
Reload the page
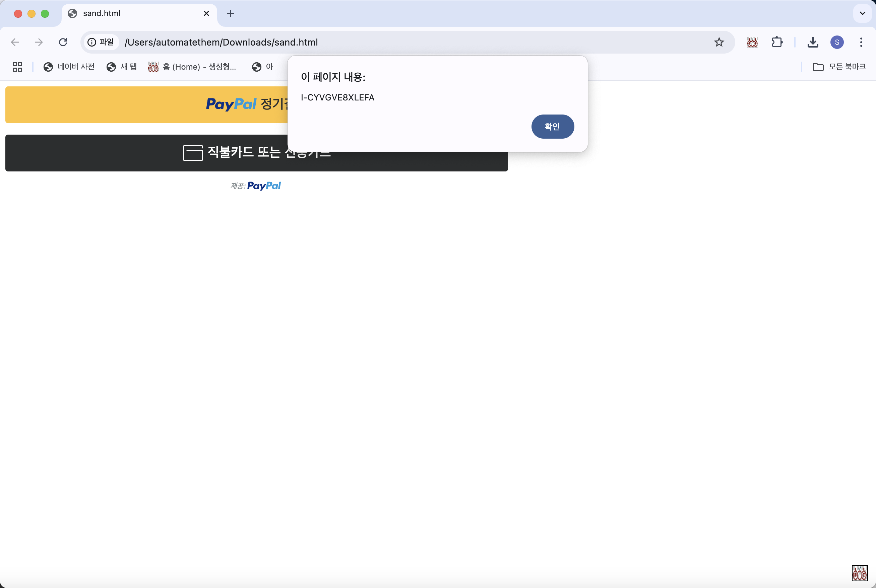pyautogui.click(x=63, y=42)
